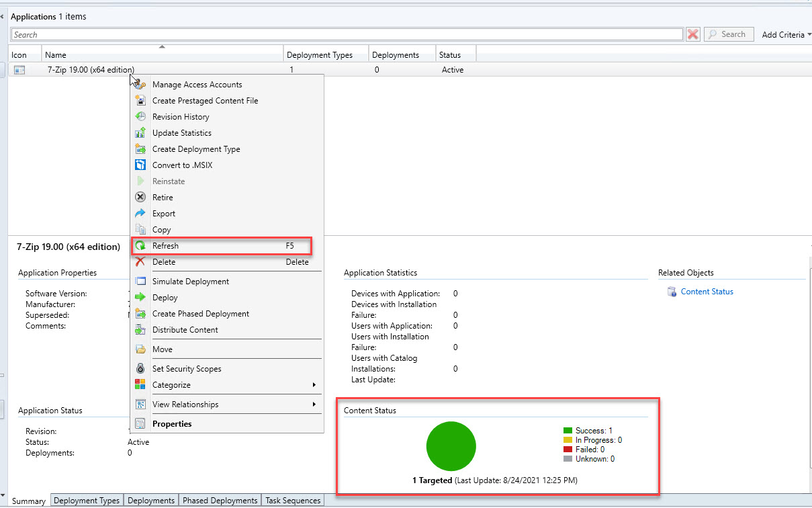Choose Properties in the context menu
The image size is (812, 508).
172,424
